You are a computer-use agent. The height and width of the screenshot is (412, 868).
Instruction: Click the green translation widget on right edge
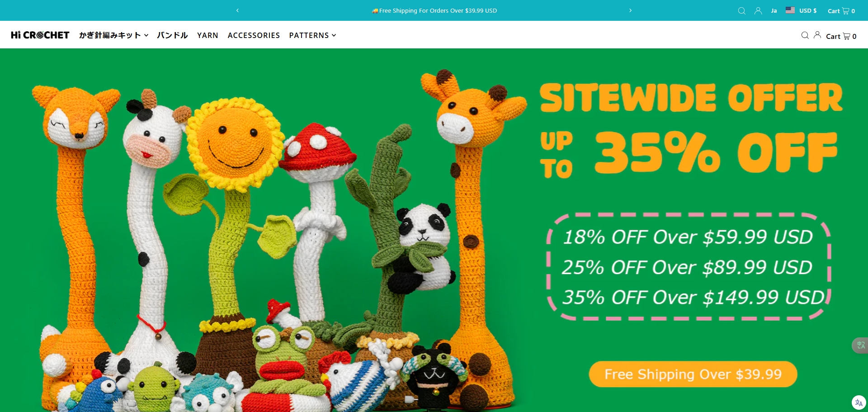860,345
